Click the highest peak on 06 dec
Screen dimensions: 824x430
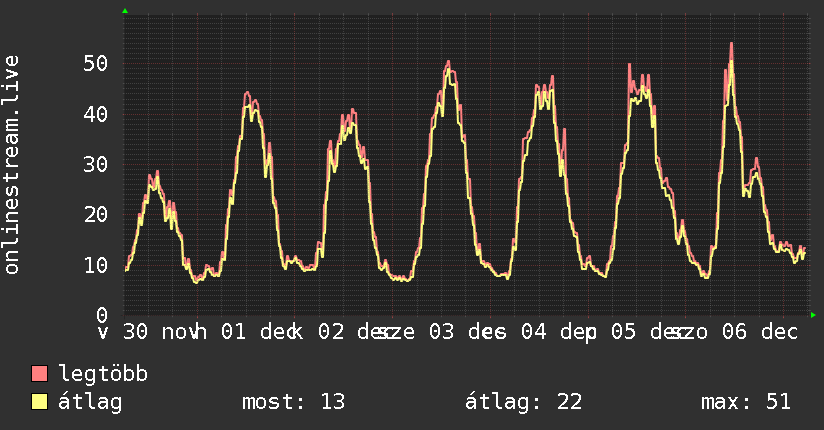[x=731, y=44]
